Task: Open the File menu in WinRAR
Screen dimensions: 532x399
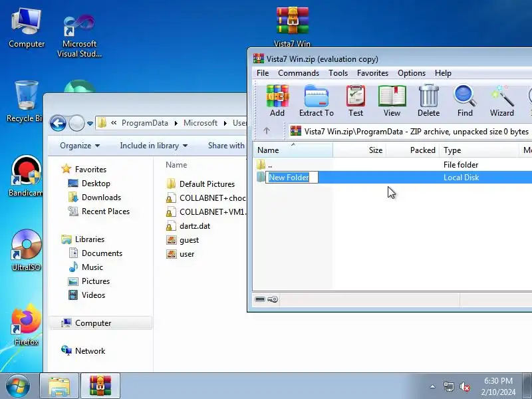Action: (263, 73)
